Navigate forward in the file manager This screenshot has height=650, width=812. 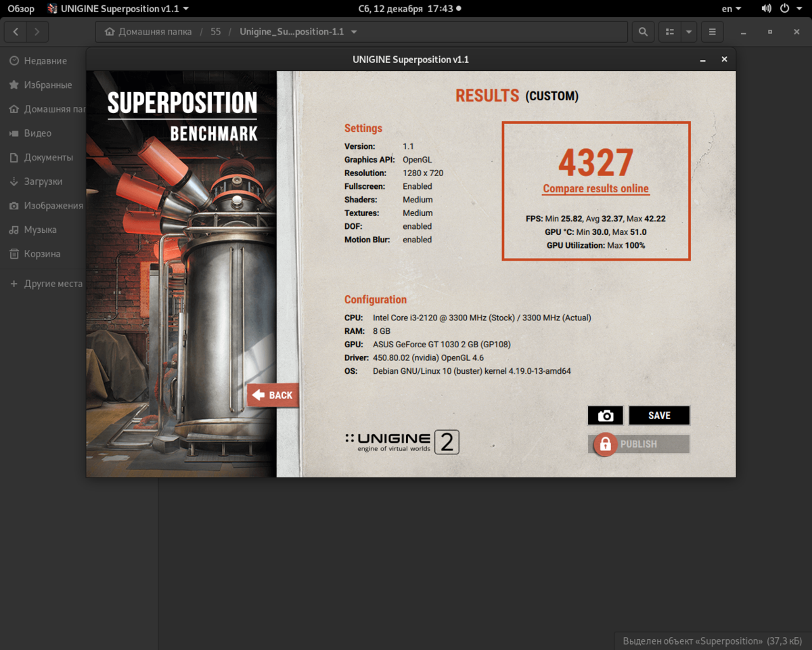coord(37,32)
